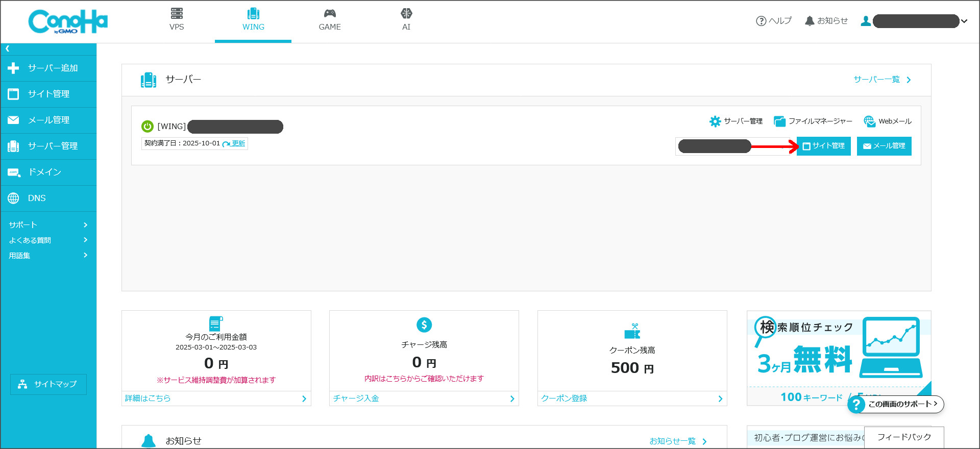Click the server add plus icon
Viewport: 980px width, 449px height.
pyautogui.click(x=13, y=68)
